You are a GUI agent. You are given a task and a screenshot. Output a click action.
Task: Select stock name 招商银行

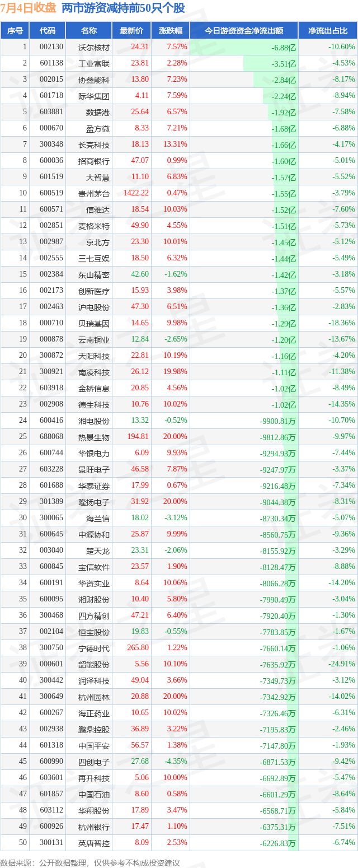pyautogui.click(x=94, y=161)
